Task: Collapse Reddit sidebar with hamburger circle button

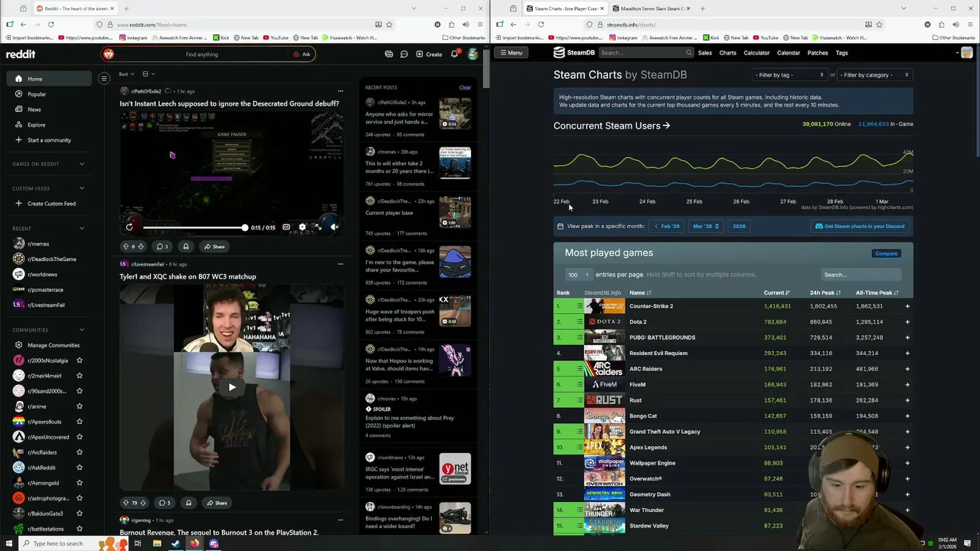Action: tap(104, 78)
